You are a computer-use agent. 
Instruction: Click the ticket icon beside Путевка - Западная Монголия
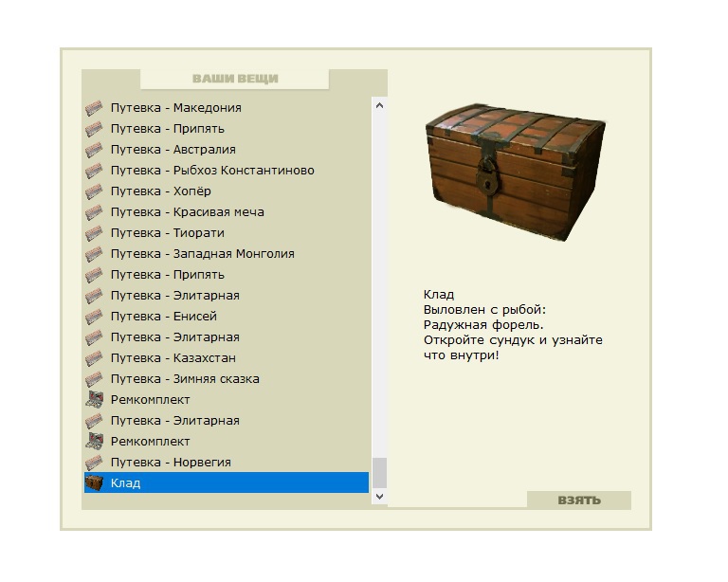(x=94, y=254)
